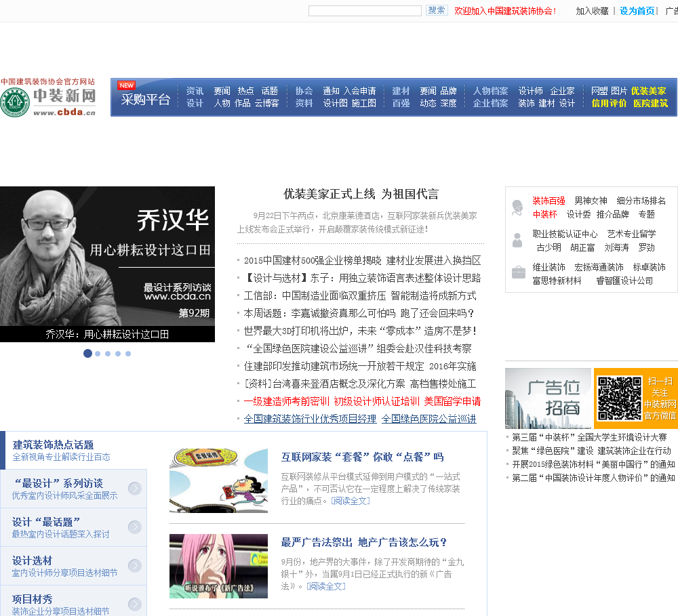This screenshot has width=678, height=616.
Task: Click the 广告位招商 banner
Action: click(x=548, y=398)
